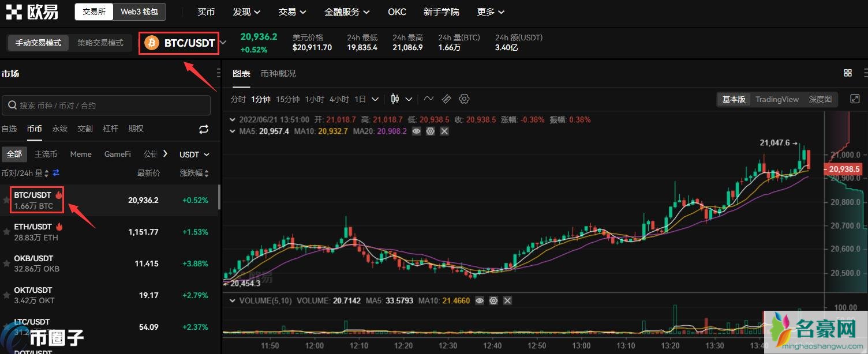Image resolution: width=868 pixels, height=354 pixels.
Task: Click the search 币种/币对/合约 field
Action: pos(106,106)
